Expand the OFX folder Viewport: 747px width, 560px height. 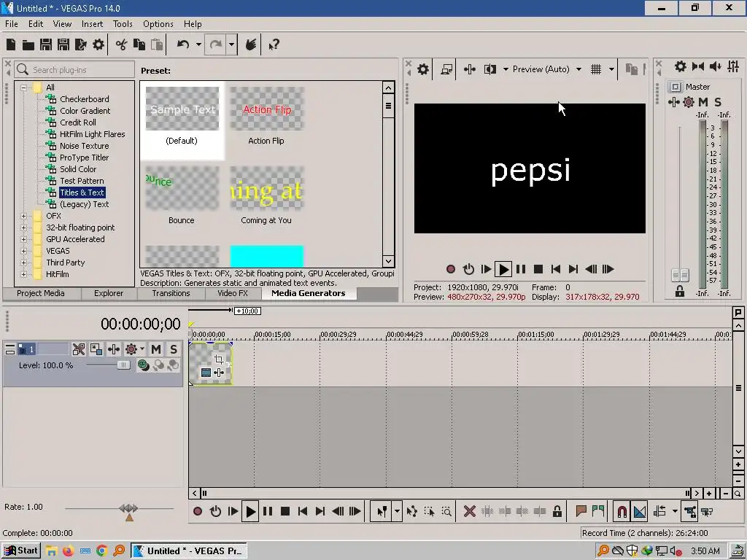23,216
